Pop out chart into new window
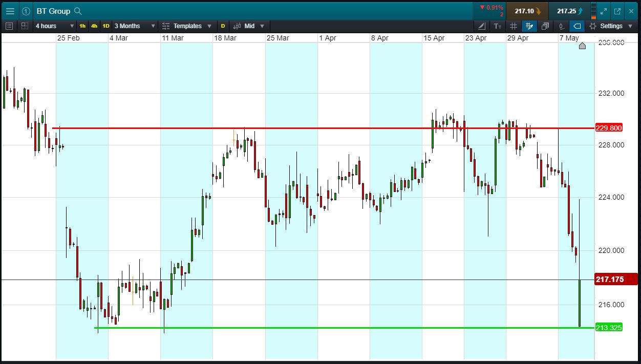This screenshot has width=641, height=364. (x=617, y=11)
